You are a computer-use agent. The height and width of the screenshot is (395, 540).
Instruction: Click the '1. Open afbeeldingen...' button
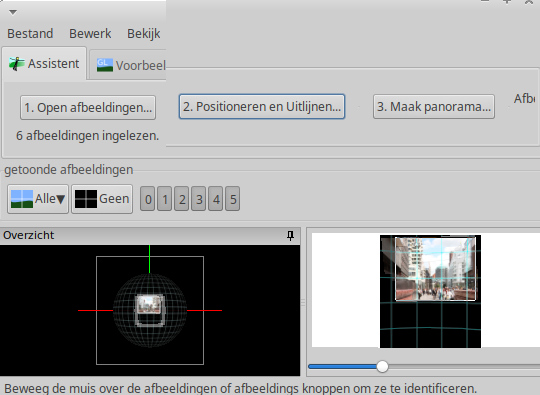pos(88,108)
